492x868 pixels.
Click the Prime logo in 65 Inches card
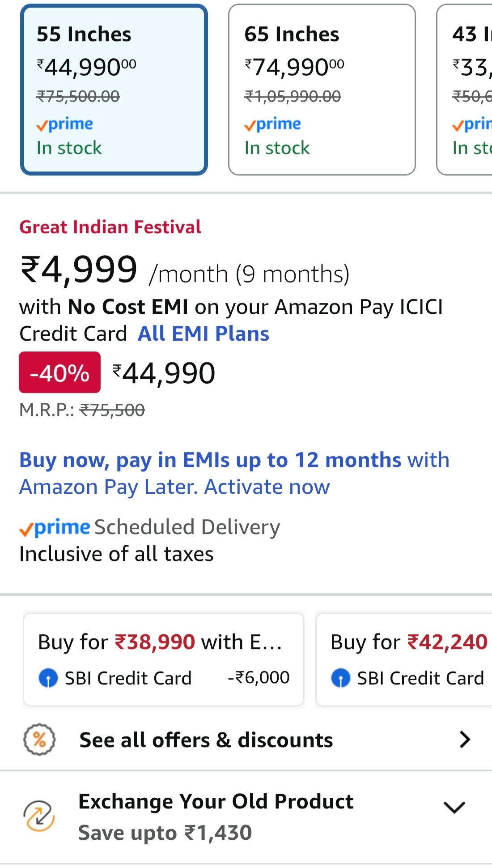coord(273,124)
